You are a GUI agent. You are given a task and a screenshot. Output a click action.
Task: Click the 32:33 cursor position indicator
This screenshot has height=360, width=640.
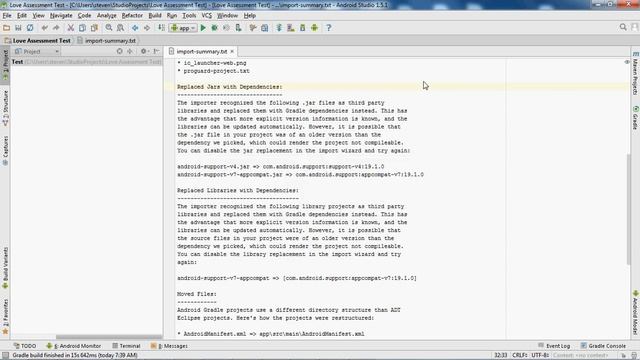pos(500,355)
